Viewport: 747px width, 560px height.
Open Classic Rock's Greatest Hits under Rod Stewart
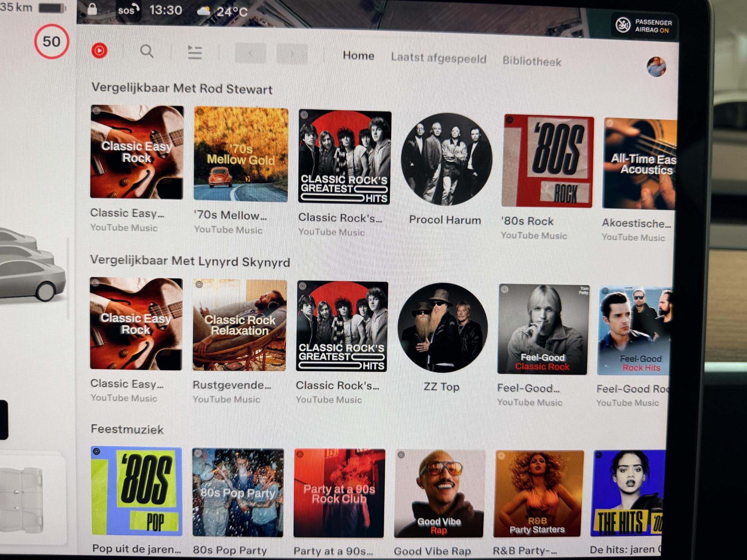point(345,157)
